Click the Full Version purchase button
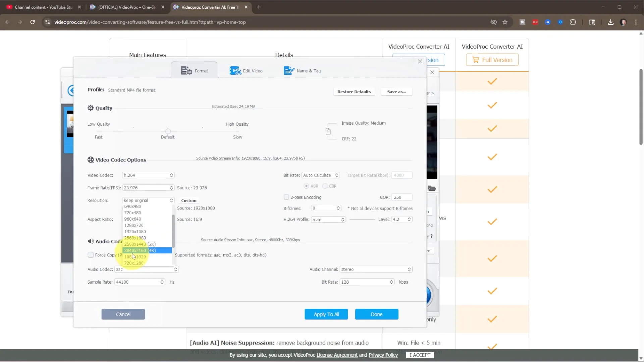Viewport: 644px width, 362px height. 492,60
